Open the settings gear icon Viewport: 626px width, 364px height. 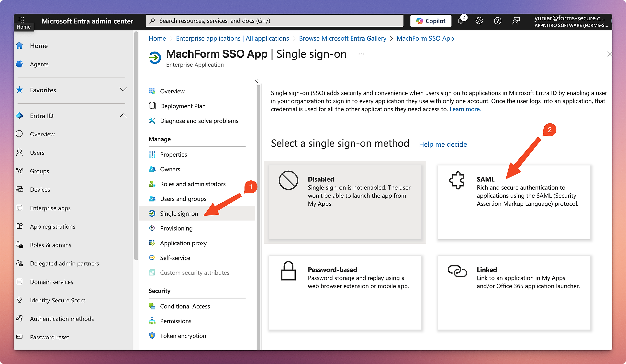pos(479,21)
